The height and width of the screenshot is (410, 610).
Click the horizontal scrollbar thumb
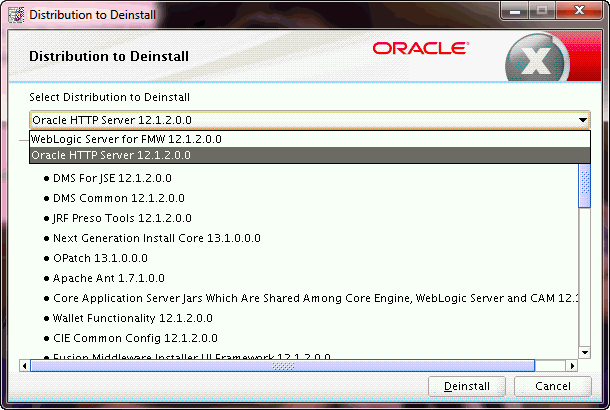[283, 366]
